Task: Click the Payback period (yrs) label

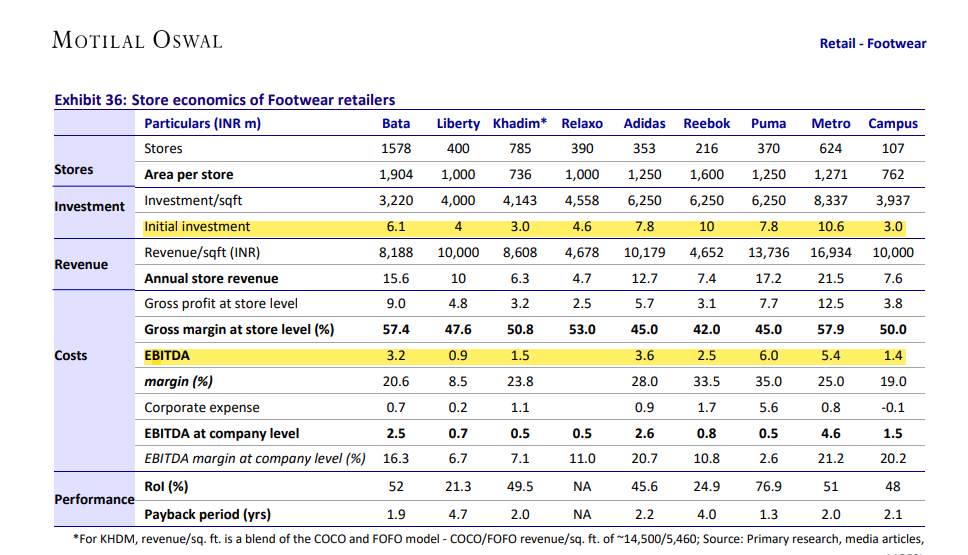Action: (207, 514)
